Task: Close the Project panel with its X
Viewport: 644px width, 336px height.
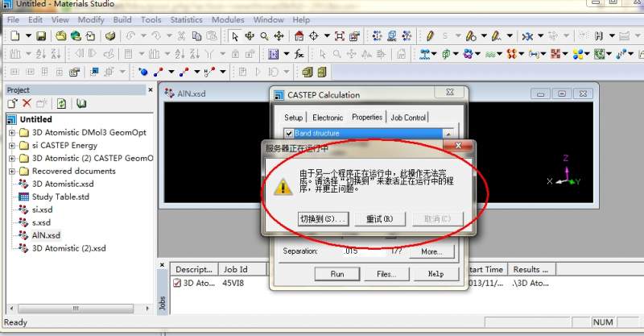Action: pos(151,89)
